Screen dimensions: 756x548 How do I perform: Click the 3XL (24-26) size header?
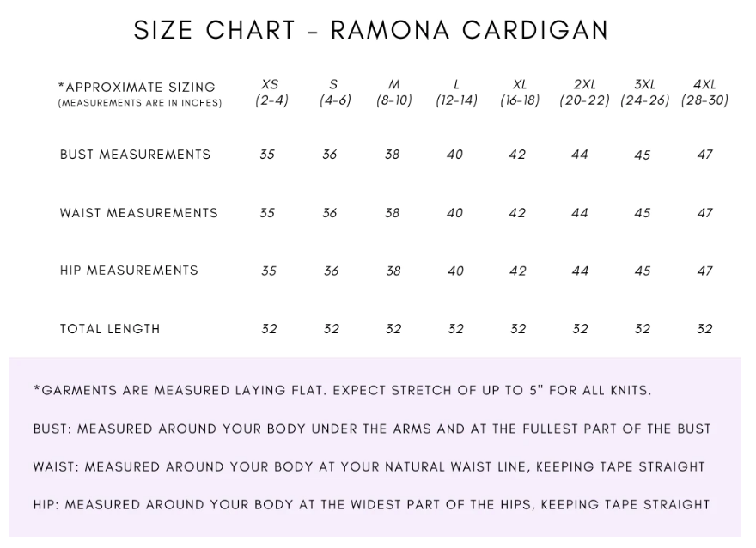point(644,92)
